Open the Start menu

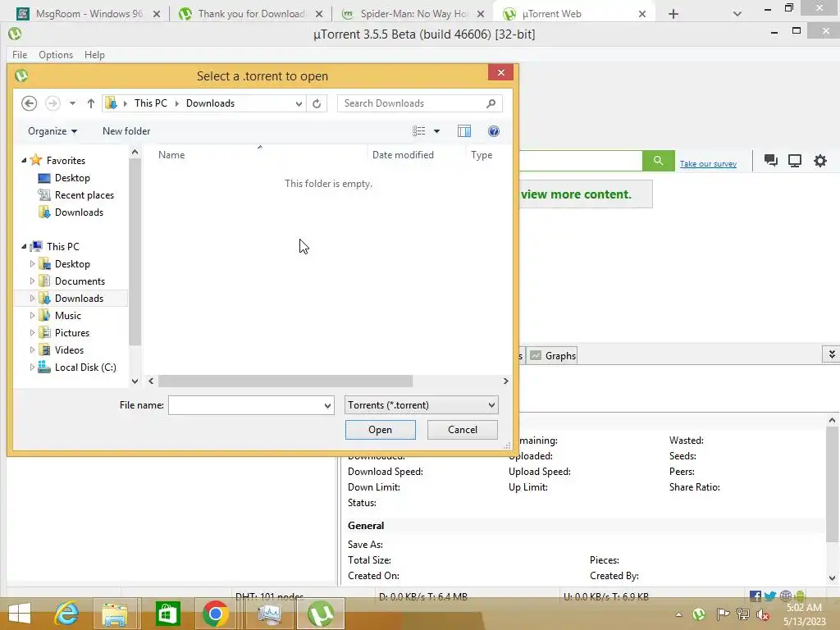(x=20, y=614)
